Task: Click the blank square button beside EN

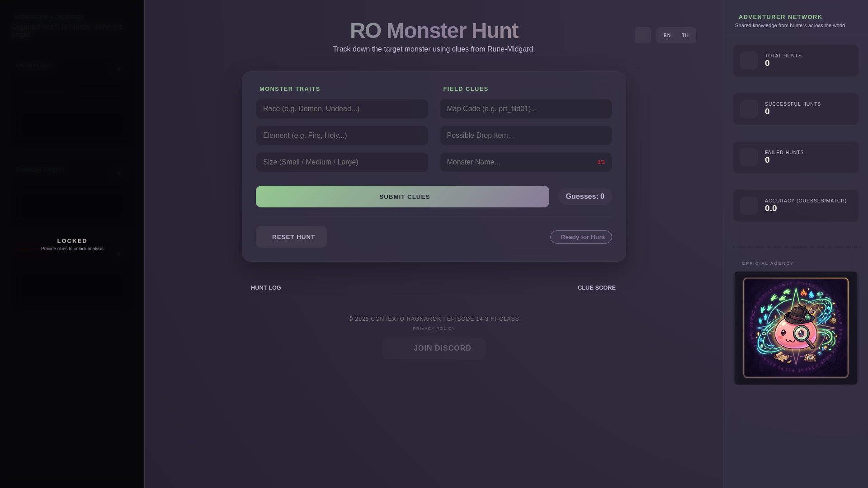Action: click(642, 35)
